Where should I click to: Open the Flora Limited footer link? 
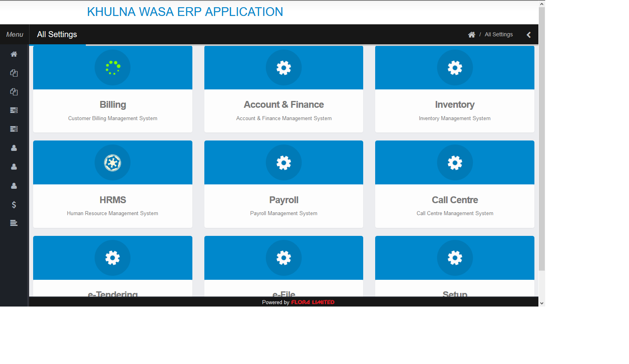click(x=313, y=302)
